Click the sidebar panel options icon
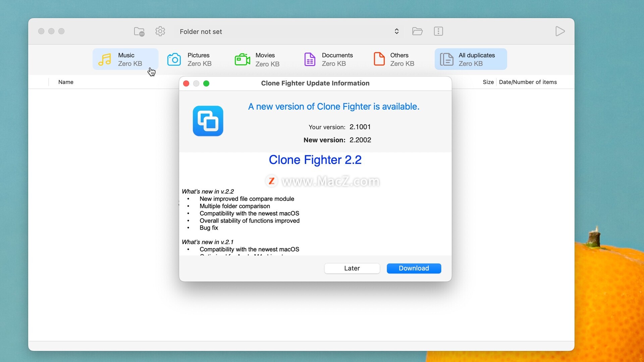The height and width of the screenshot is (362, 644). (x=438, y=31)
